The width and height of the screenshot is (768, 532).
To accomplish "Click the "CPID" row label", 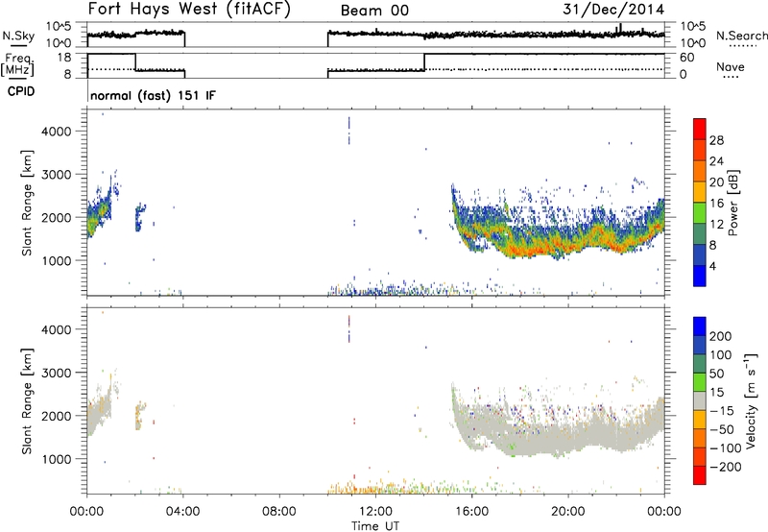I will (21, 91).
